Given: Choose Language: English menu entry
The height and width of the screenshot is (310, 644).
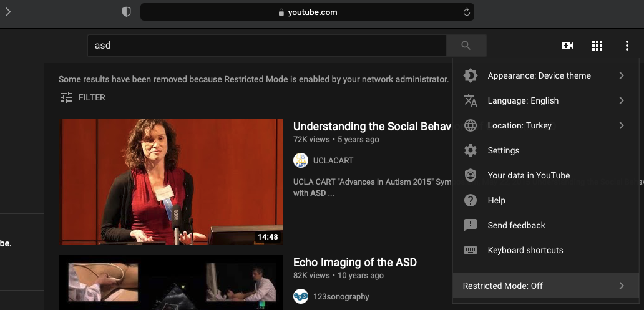Looking at the screenshot, I should pos(546,100).
